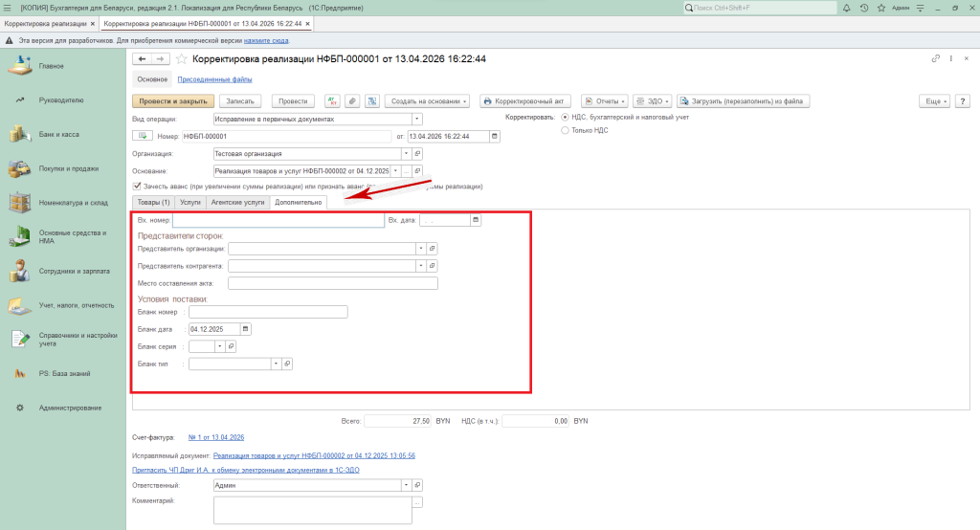Click the help question mark button
980x530 pixels.
(x=960, y=100)
